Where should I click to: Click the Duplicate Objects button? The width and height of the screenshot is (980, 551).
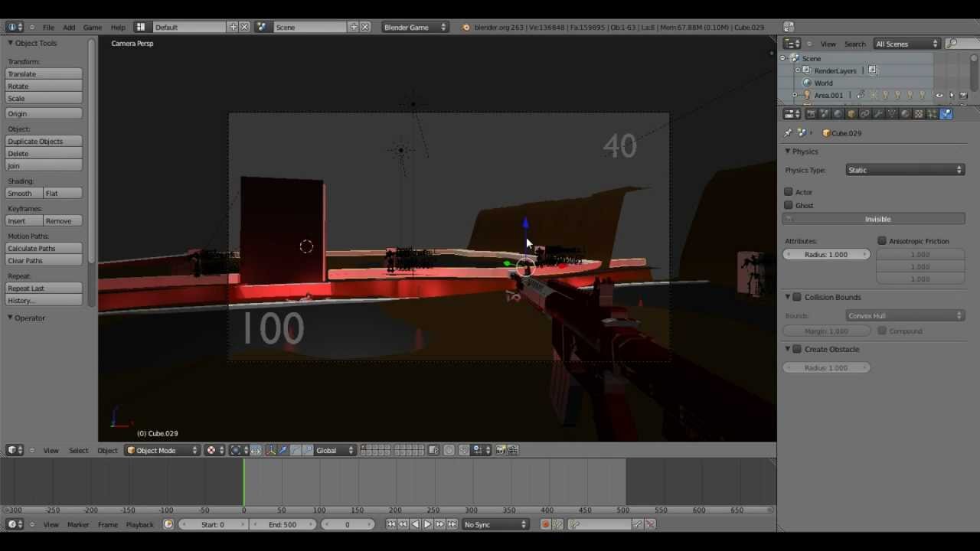[44, 141]
